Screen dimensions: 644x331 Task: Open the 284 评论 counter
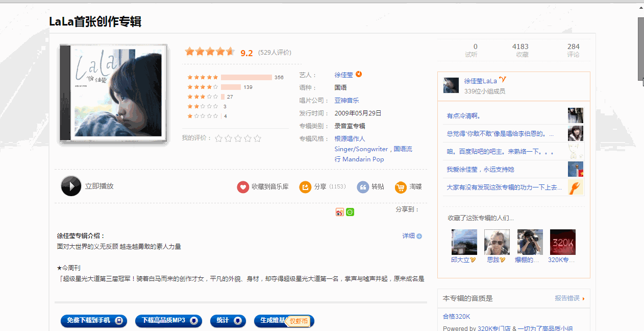[573, 50]
